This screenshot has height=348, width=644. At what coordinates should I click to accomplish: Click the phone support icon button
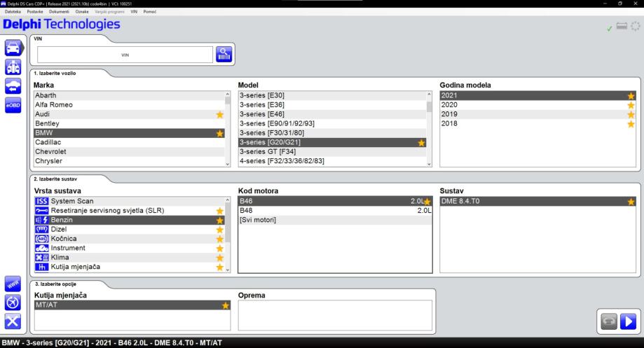pos(609,321)
